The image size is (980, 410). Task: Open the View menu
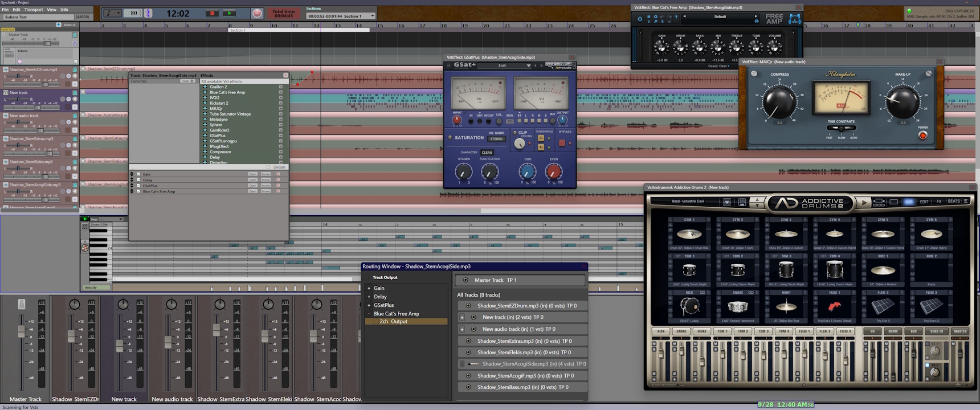pos(51,10)
